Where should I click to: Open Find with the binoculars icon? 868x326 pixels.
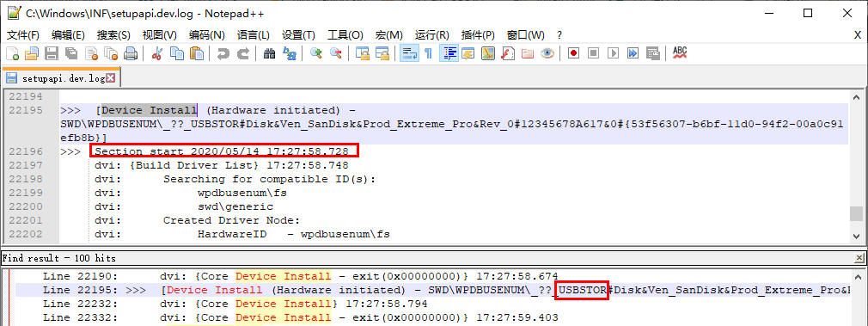[270, 54]
